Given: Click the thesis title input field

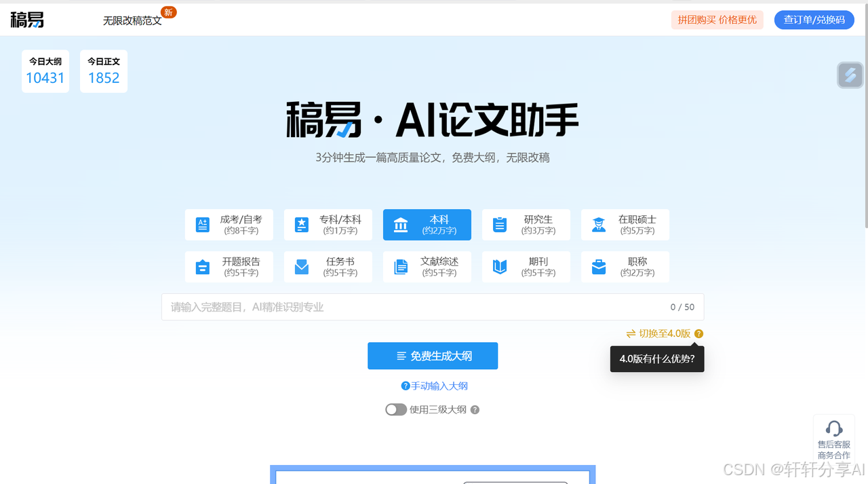Looking at the screenshot, I should pos(433,307).
